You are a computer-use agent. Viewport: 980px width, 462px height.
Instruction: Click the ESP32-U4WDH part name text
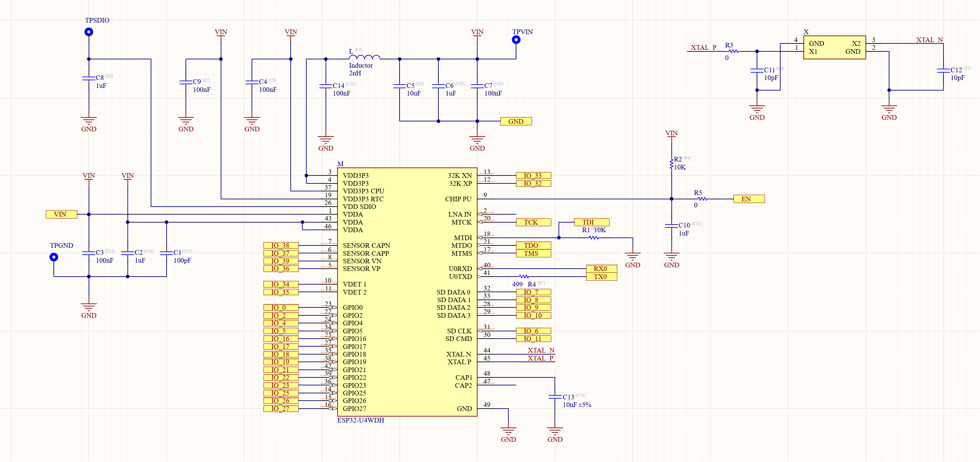click(361, 420)
